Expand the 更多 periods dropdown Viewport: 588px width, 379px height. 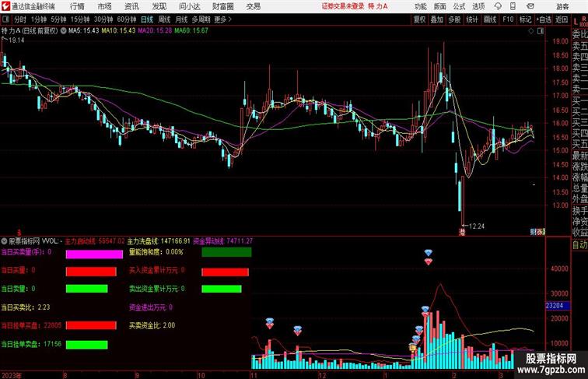click(222, 19)
